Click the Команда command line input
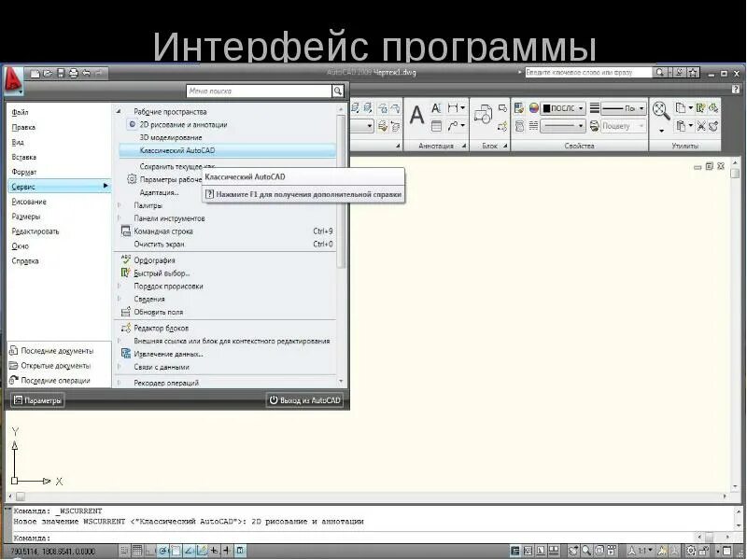Image resolution: width=747 pixels, height=560 pixels. pyautogui.click(x=353, y=538)
